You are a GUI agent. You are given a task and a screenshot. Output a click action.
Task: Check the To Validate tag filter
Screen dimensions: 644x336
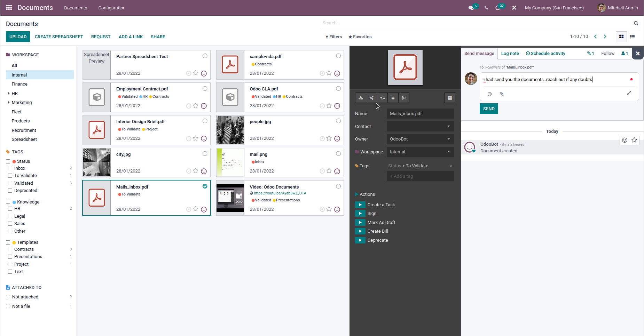pos(10,176)
